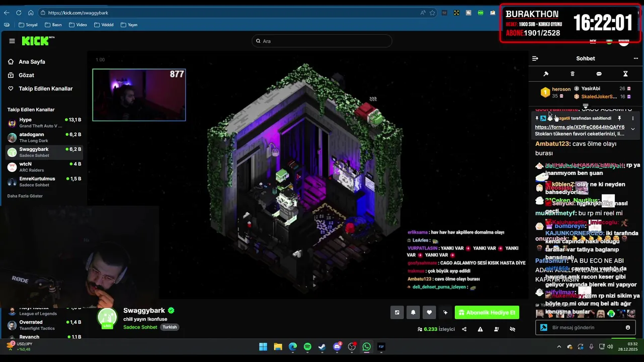
Task: Open moderator hammer tool in chat
Action: (x=546, y=74)
